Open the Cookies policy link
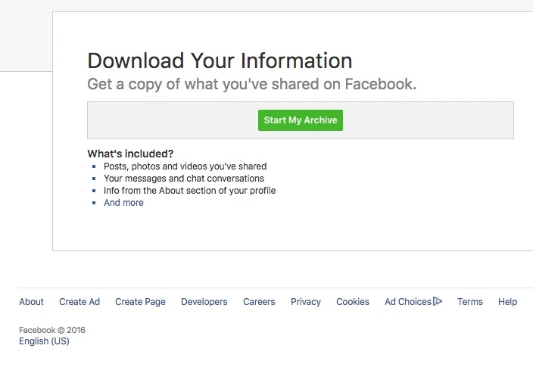This screenshot has height=392, width=533. point(353,302)
